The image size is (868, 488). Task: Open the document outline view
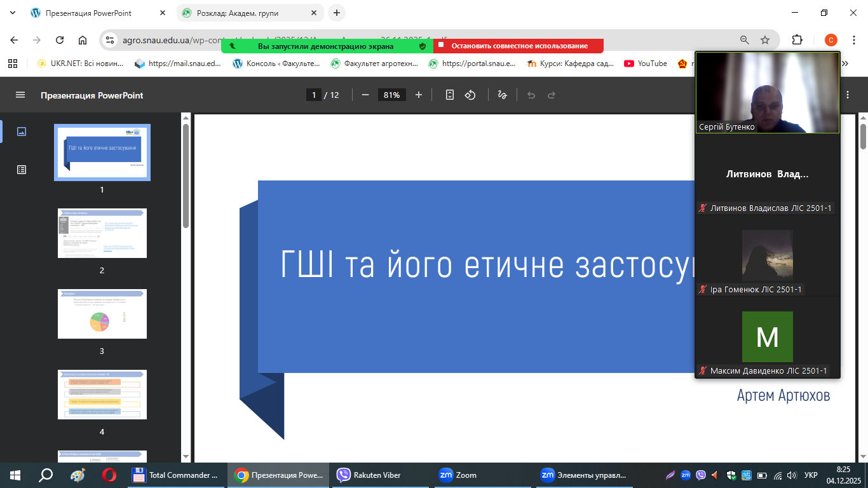(x=22, y=170)
